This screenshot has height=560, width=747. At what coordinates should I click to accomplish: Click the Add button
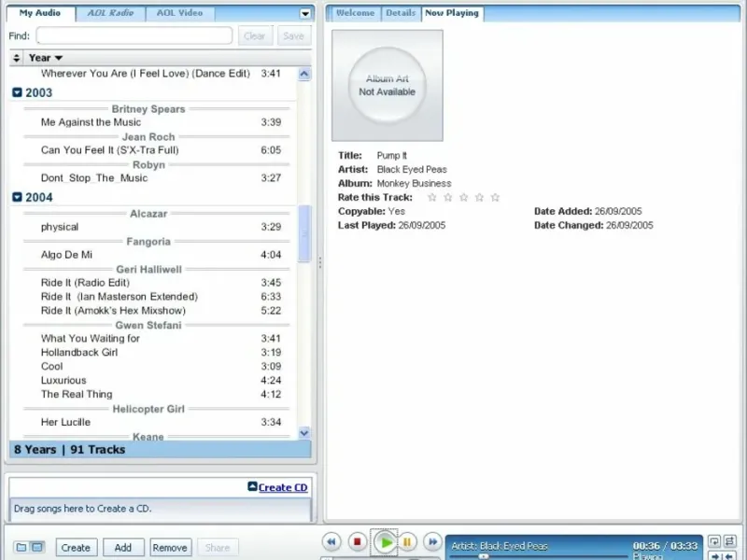click(x=123, y=548)
